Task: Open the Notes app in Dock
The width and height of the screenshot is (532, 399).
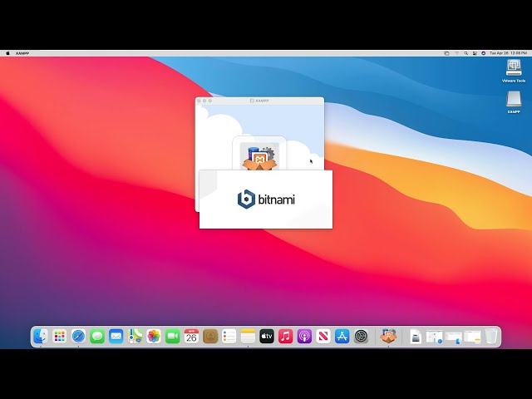Action: coord(248,337)
